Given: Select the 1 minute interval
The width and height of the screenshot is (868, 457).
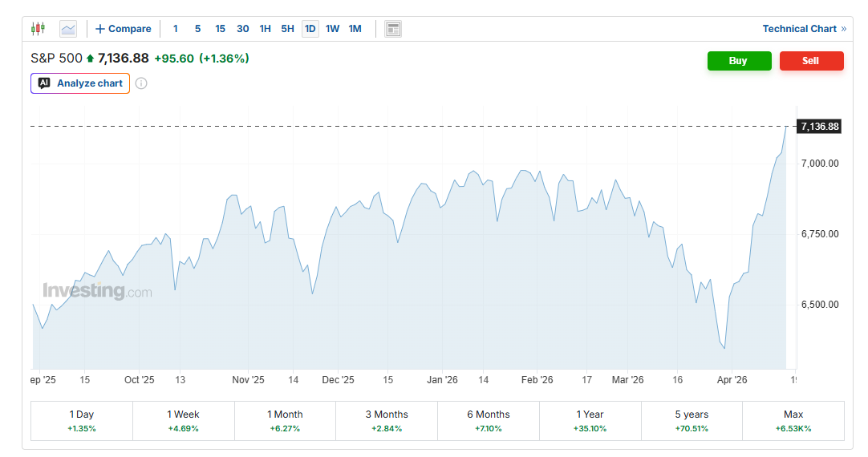Looking at the screenshot, I should (176, 29).
